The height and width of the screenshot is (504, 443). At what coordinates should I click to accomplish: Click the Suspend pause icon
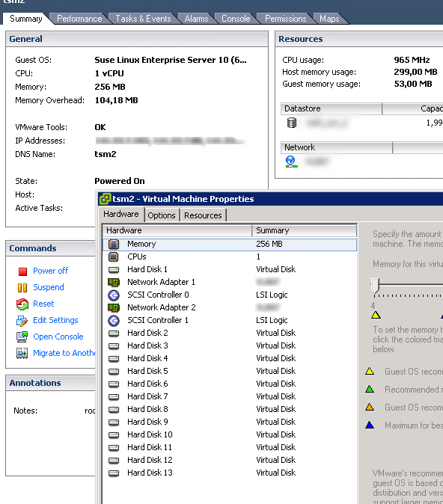coord(22,288)
